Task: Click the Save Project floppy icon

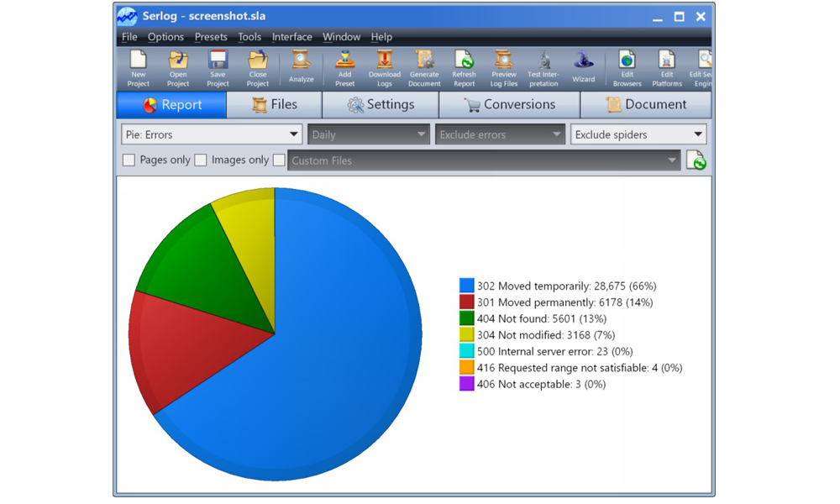Action: [x=218, y=67]
